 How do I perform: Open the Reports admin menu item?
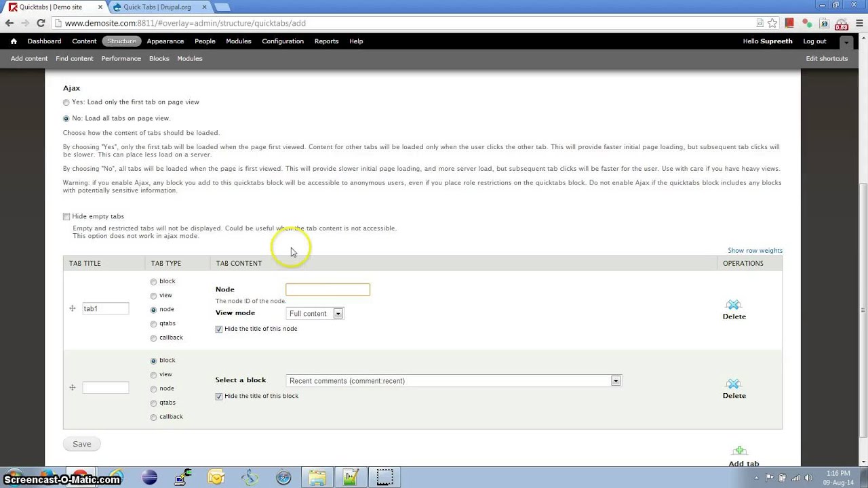tap(326, 41)
